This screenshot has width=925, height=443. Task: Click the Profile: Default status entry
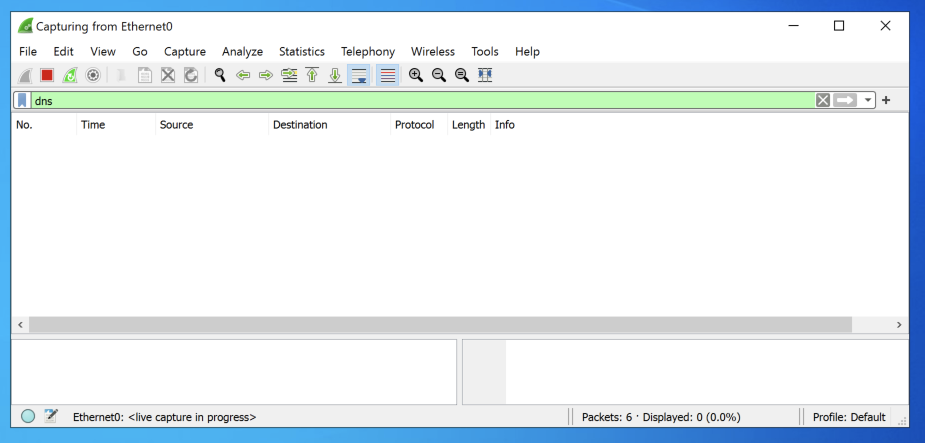849,417
